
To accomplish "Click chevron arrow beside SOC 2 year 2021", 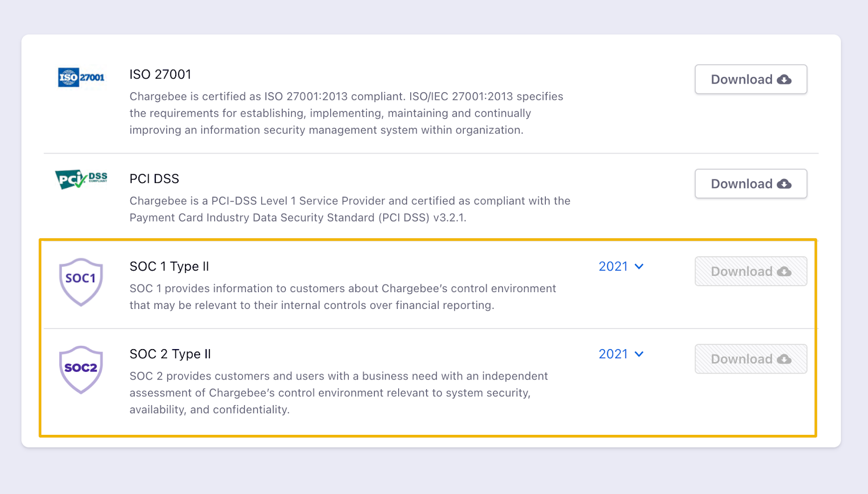I will [x=639, y=354].
